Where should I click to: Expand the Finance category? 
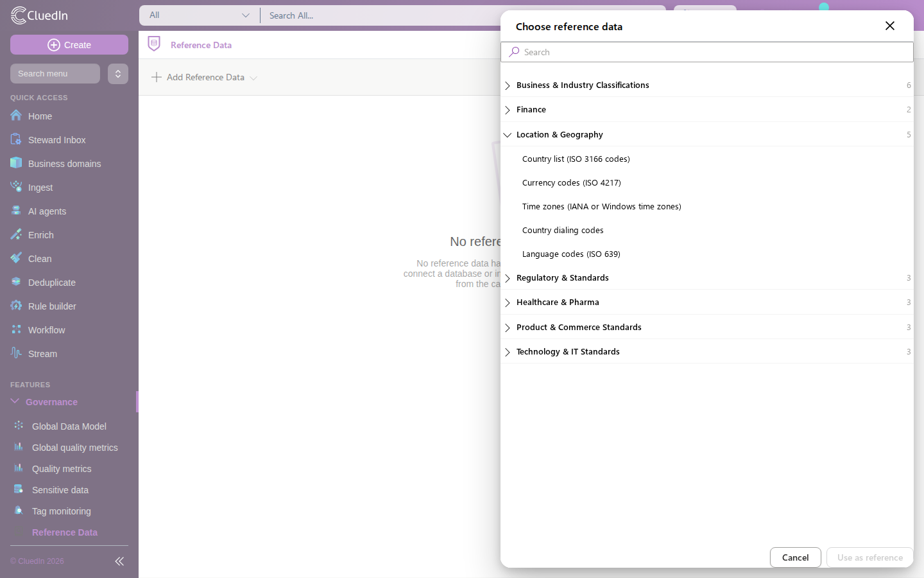(x=706, y=110)
